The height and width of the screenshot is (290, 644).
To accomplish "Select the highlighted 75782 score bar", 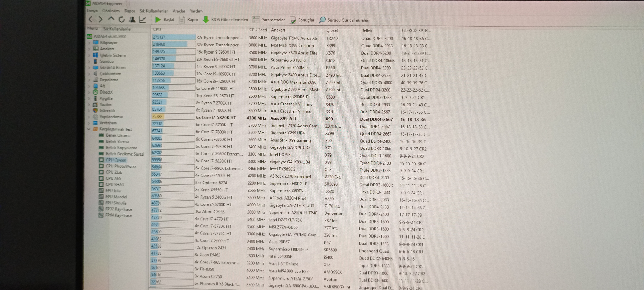I will 173,117.
